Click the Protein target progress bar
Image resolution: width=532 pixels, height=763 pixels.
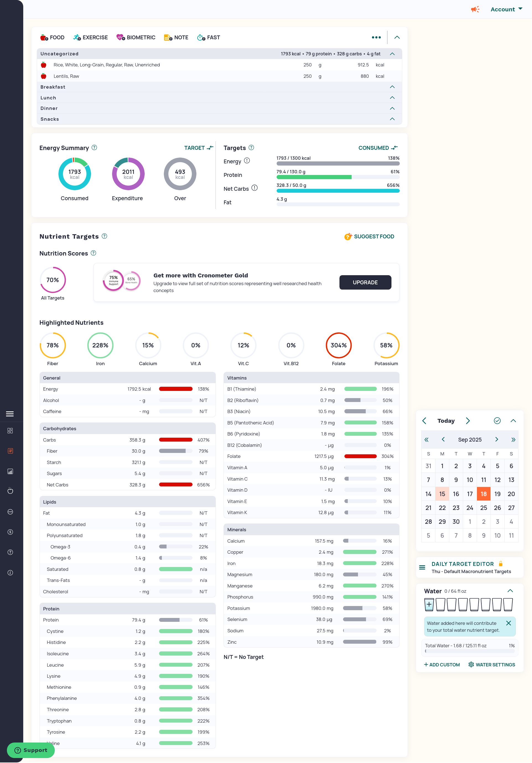click(338, 177)
